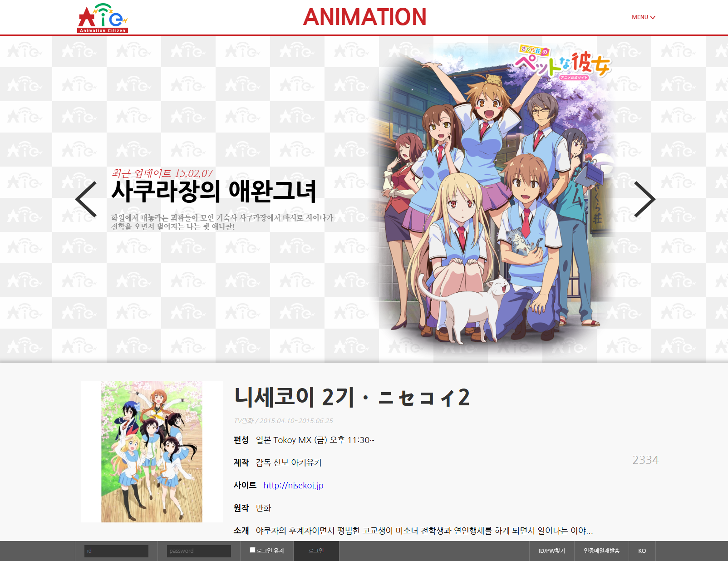This screenshot has width=728, height=561.
Task: Open the Nisekoi 2 poster thumbnail
Action: 152,452
